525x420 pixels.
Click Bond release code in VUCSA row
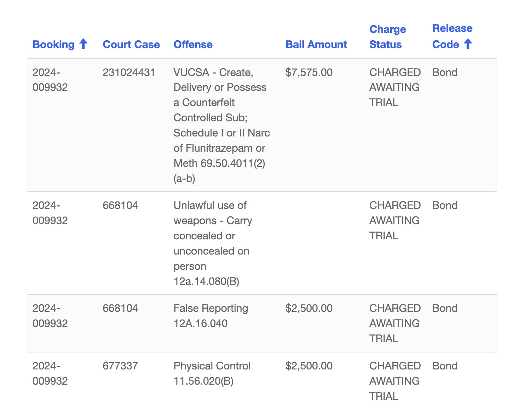[x=445, y=72]
